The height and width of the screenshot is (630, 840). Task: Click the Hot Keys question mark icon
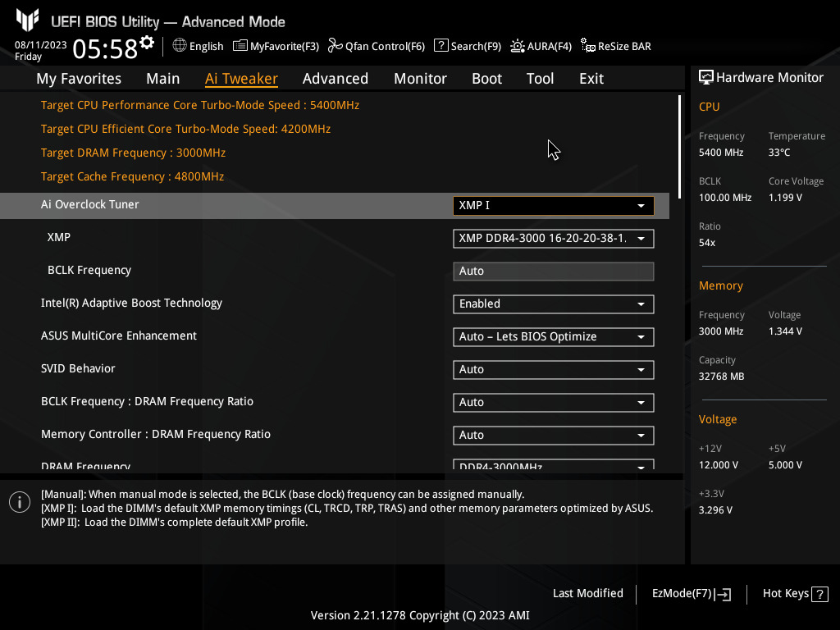click(x=819, y=594)
